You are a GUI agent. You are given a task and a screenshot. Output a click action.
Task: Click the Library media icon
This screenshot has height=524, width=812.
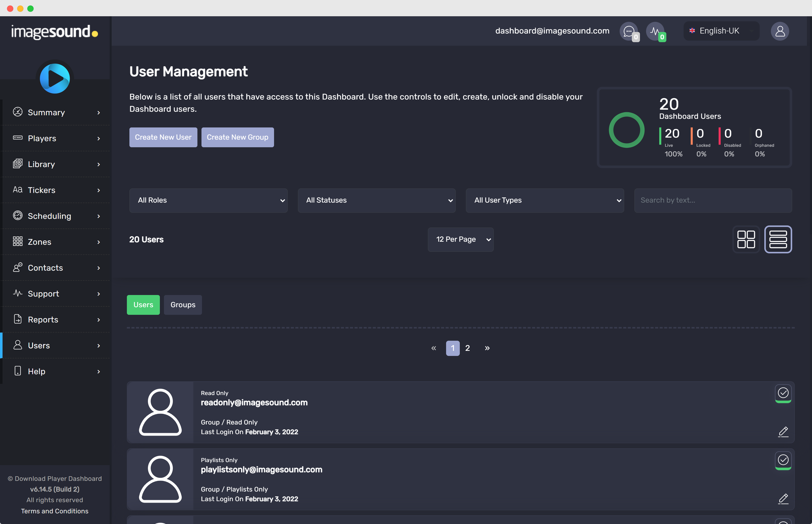(18, 164)
